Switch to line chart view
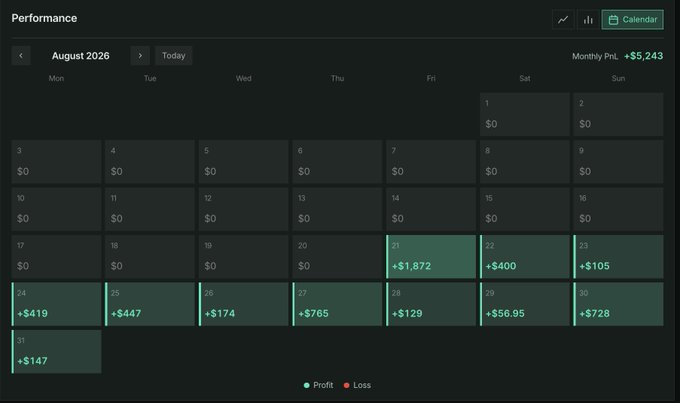The height and width of the screenshot is (403, 680). 563,20
